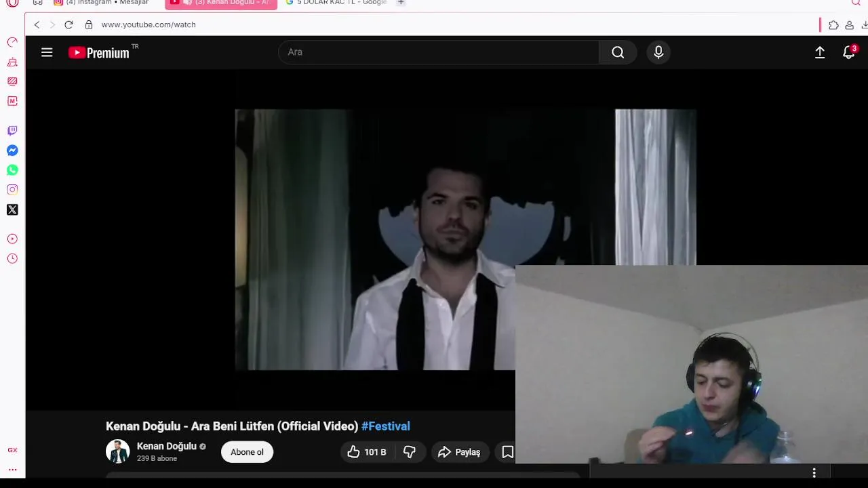Open the browser extensions puzzle icon

point(833,25)
